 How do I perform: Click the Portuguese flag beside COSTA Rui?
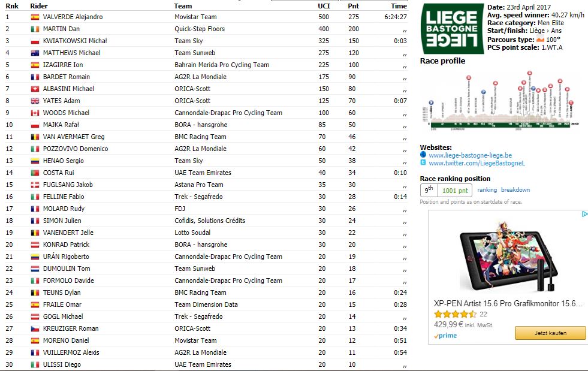click(35, 173)
